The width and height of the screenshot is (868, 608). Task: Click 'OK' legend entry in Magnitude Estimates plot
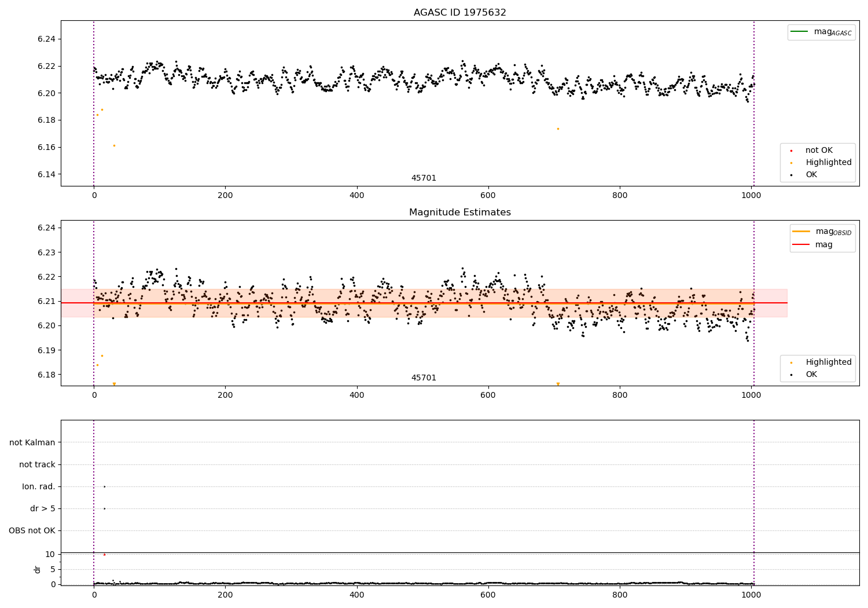(811, 375)
